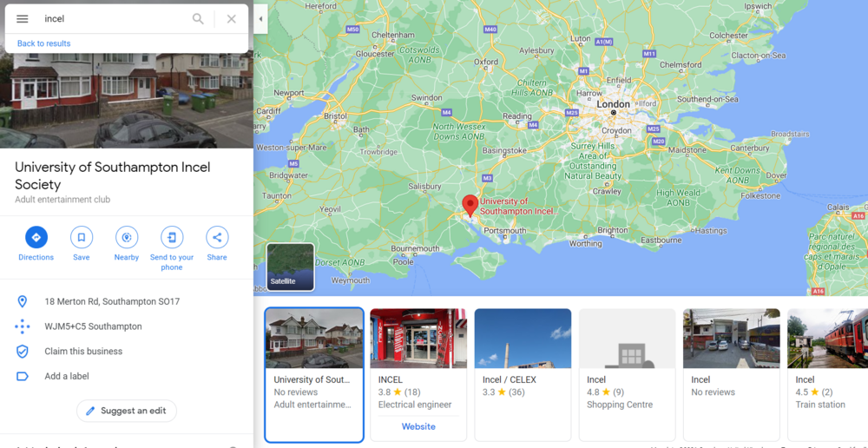Click Canterbury label on the map

click(x=750, y=148)
